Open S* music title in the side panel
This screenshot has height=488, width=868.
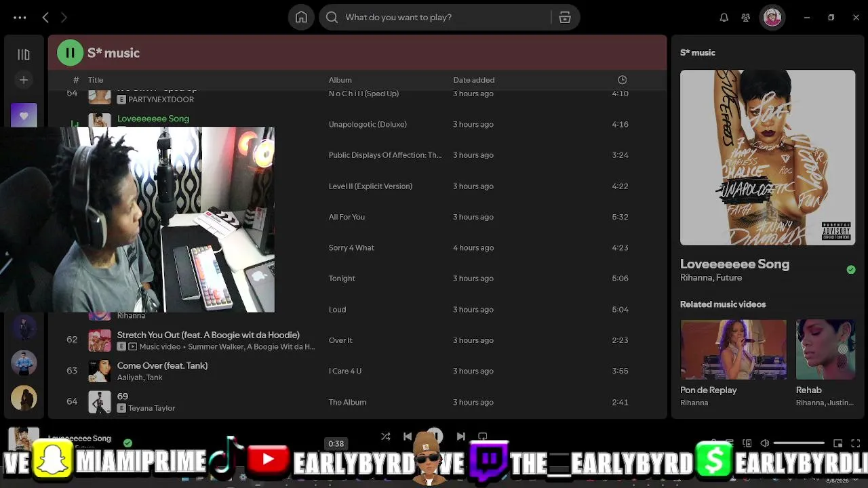[698, 53]
